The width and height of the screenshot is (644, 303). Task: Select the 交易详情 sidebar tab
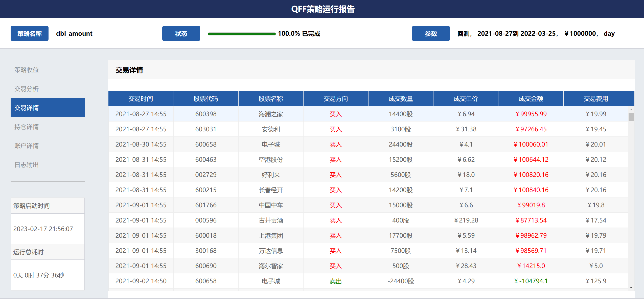(48, 108)
